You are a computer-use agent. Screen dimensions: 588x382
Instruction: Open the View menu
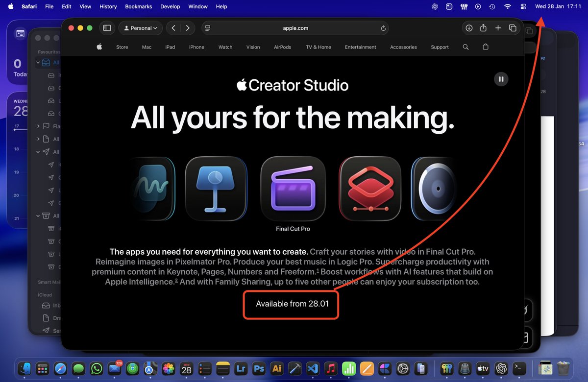click(x=85, y=6)
